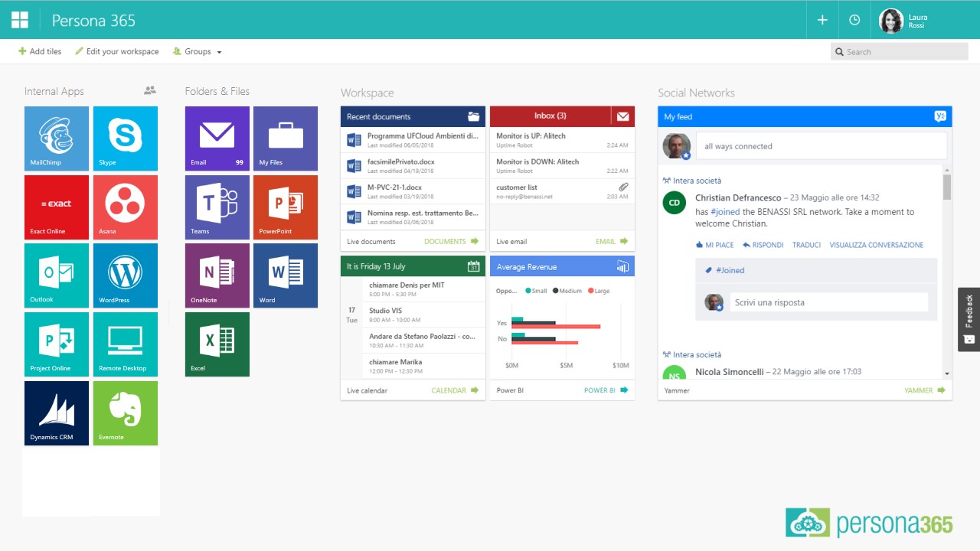Screen dimensions: 980x551
Task: Click the Yammer icon in My feed
Action: click(x=941, y=116)
